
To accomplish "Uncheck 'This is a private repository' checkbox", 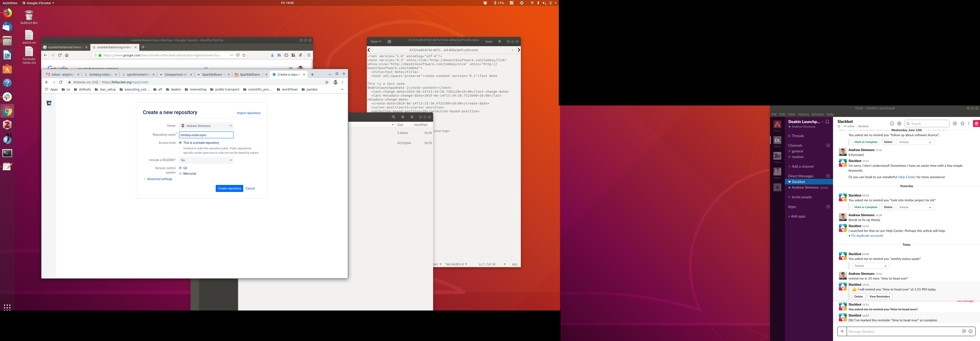I will click(180, 143).
